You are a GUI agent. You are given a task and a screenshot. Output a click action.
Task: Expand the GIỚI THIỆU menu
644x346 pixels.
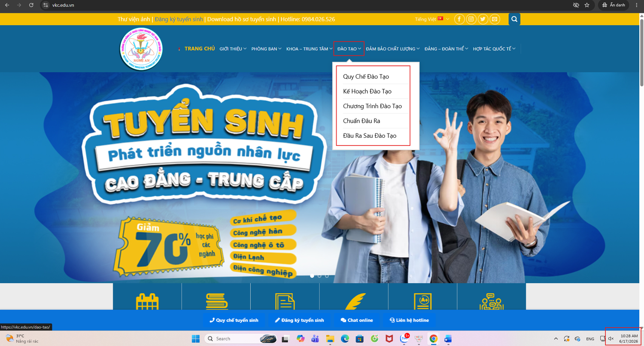pos(233,49)
